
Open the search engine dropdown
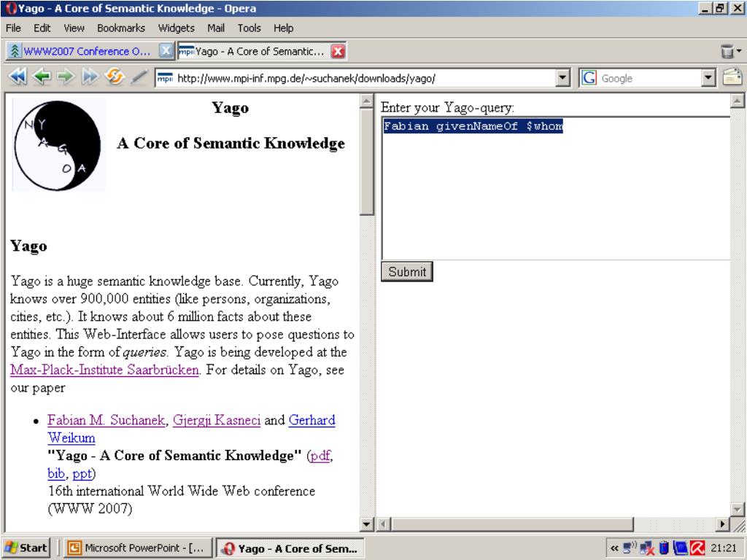point(709,77)
